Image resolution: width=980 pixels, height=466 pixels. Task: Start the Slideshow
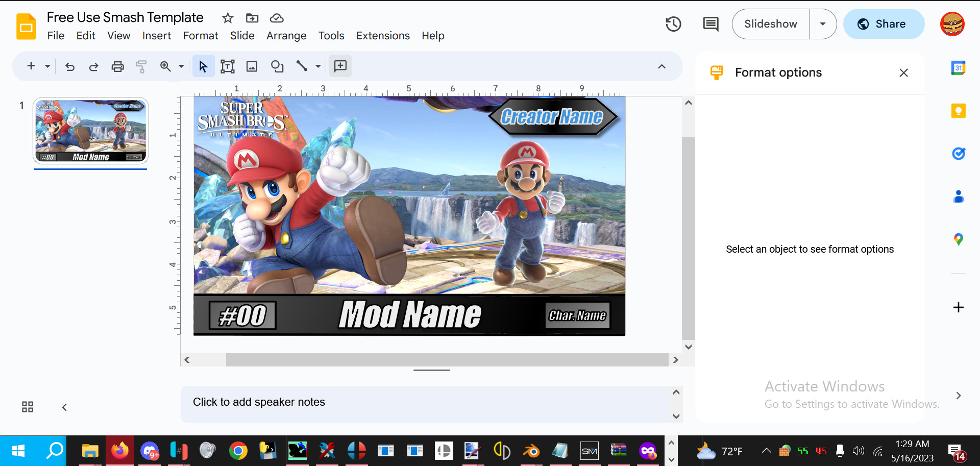pos(771,24)
